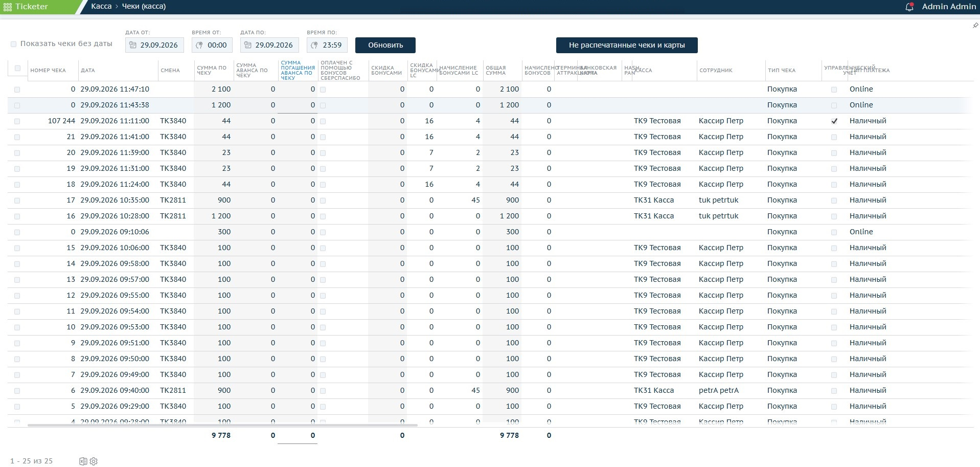Screen dimensions: 980x467
Task: Click the Время по 23:59 field
Action: [x=327, y=45]
